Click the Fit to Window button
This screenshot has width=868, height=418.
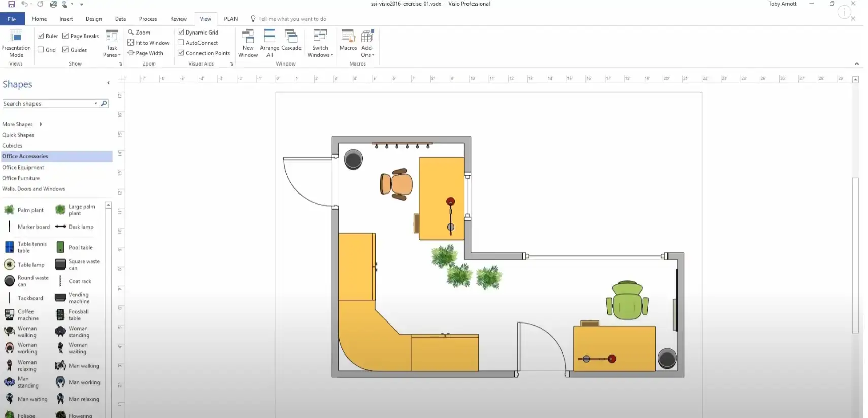coord(148,43)
